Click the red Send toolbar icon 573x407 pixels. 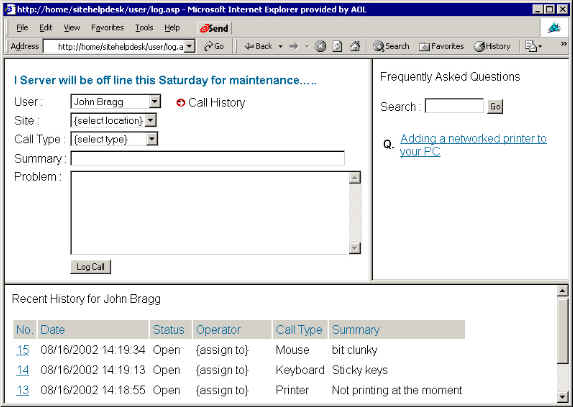pyautogui.click(x=214, y=28)
